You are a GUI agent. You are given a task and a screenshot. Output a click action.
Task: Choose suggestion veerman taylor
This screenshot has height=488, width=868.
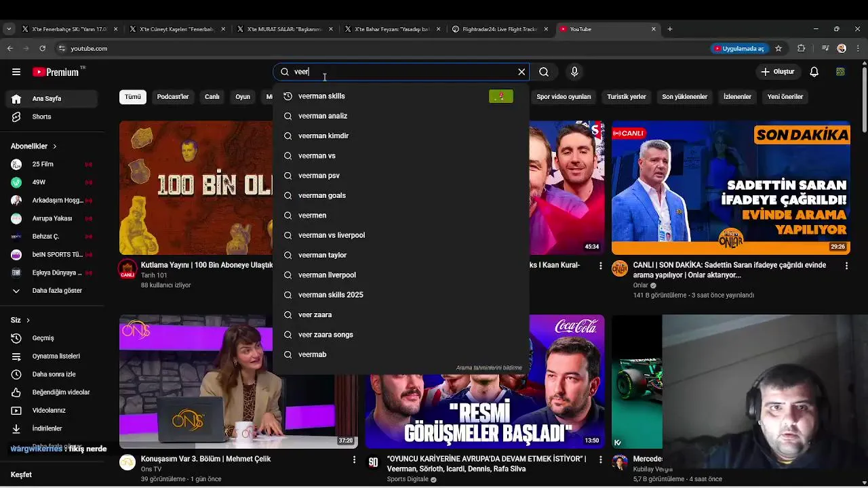[x=400, y=255]
